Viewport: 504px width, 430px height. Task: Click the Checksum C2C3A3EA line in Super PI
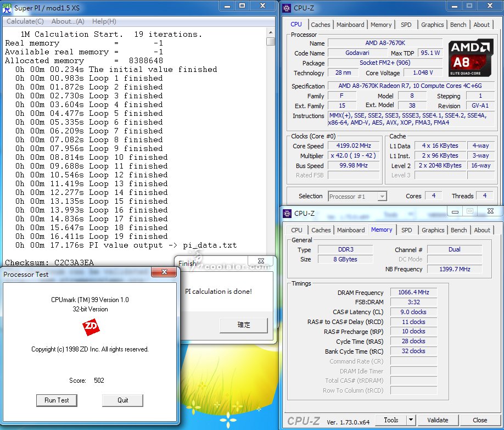tap(49, 263)
